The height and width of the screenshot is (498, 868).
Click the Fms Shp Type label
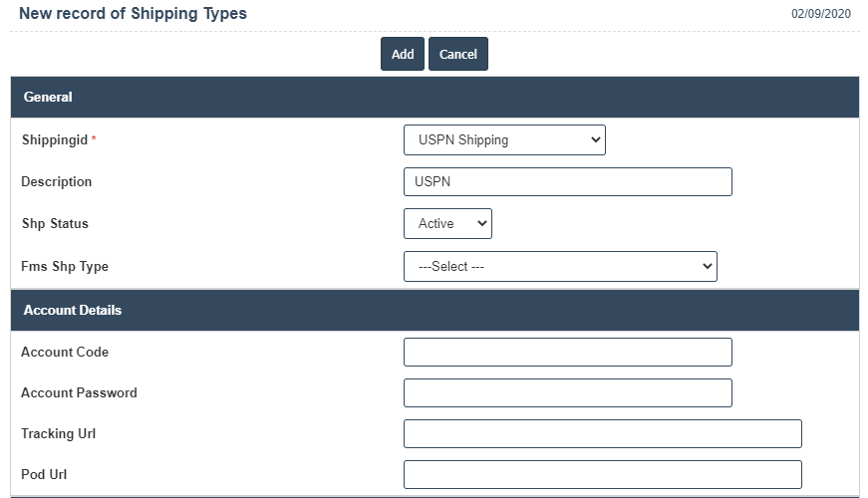tap(65, 267)
